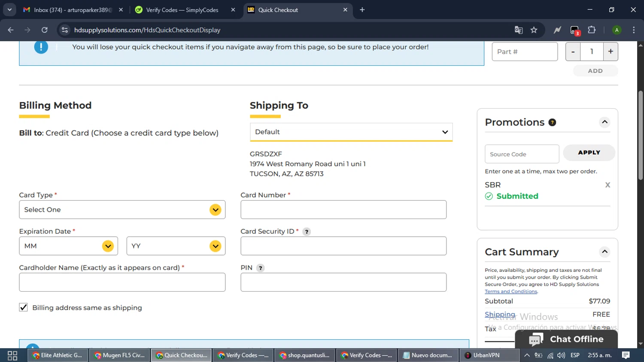
Task: Open the Shipping To Default dropdown
Action: pyautogui.click(x=351, y=132)
